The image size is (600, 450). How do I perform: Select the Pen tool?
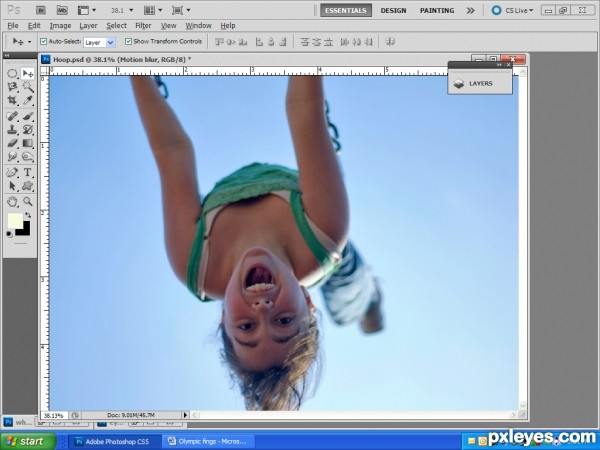click(x=12, y=172)
